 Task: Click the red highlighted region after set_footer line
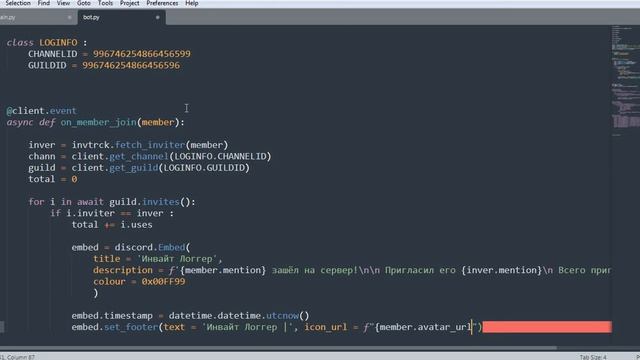tap(547, 327)
